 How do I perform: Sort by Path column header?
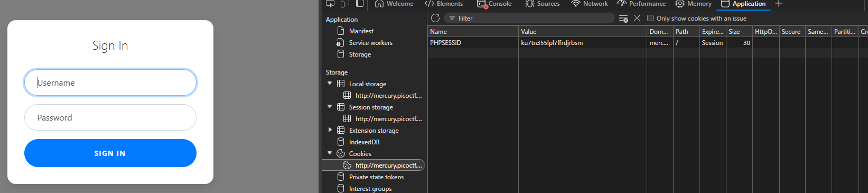tap(686, 32)
